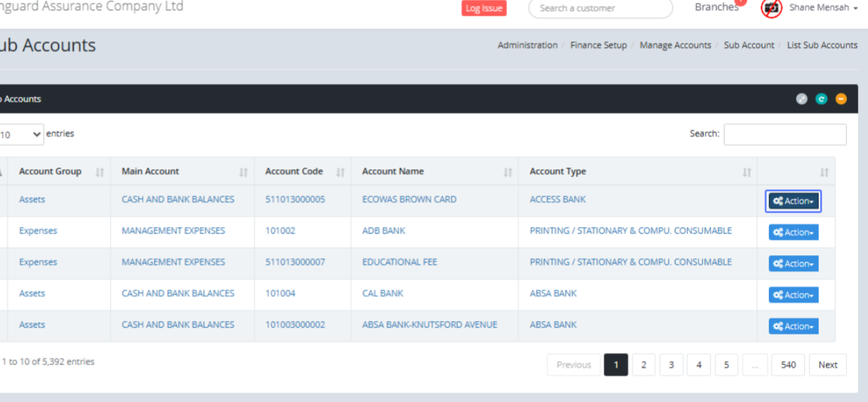
Task: Click the table Search input field
Action: [785, 134]
